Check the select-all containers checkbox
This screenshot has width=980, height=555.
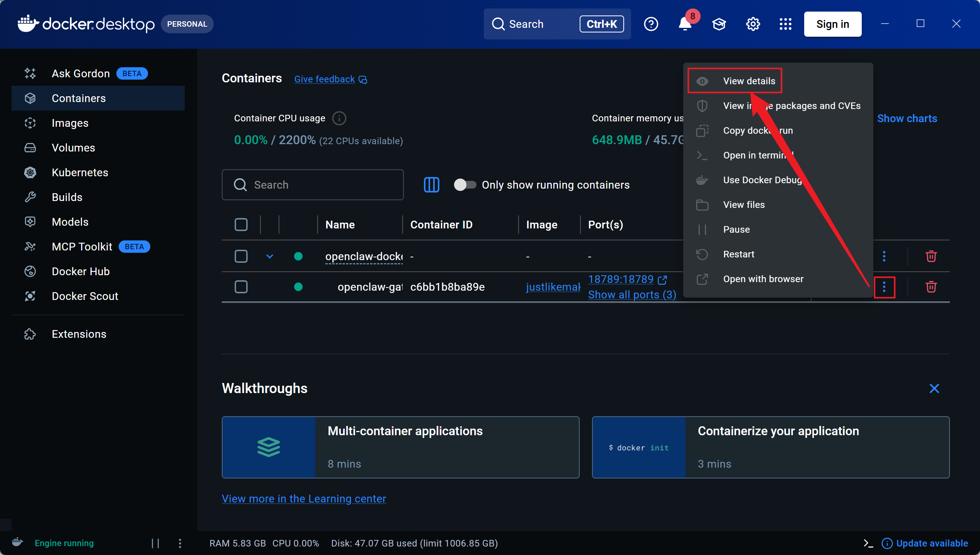241,225
